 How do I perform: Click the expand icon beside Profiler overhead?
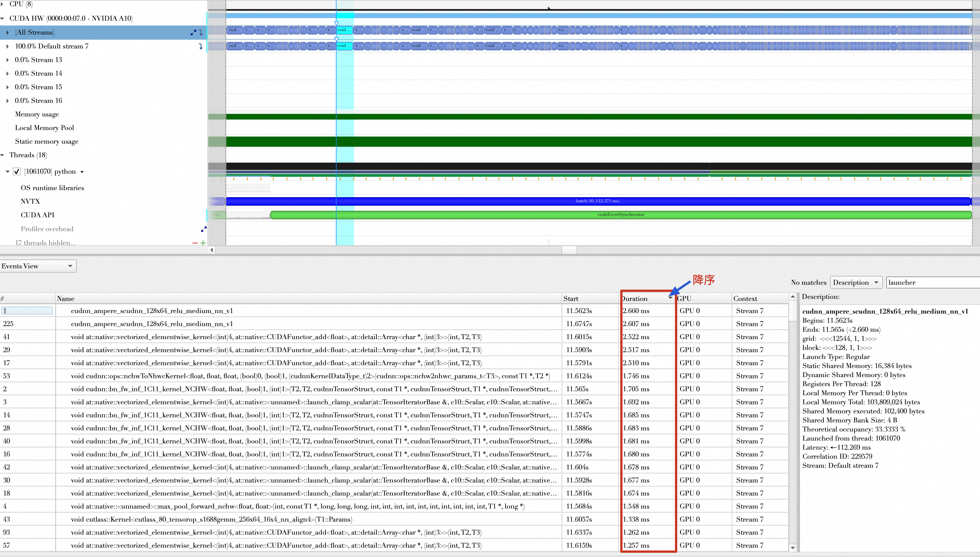(204, 229)
